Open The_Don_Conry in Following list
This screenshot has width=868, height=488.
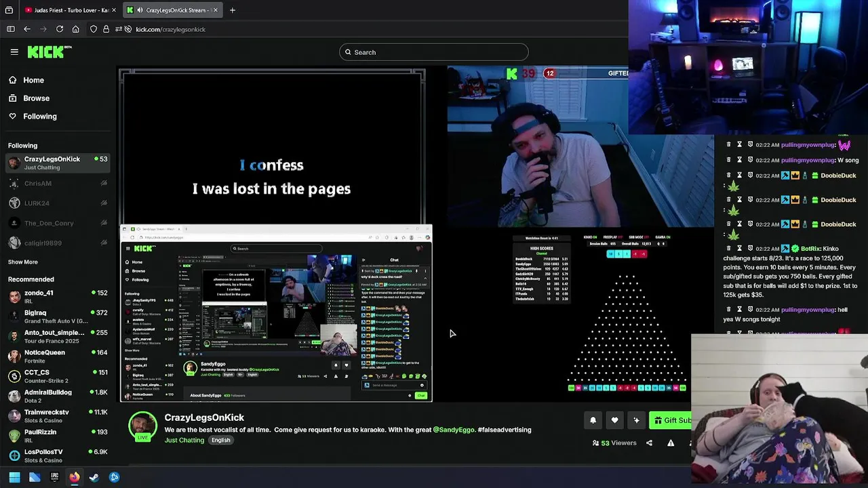tap(58, 223)
